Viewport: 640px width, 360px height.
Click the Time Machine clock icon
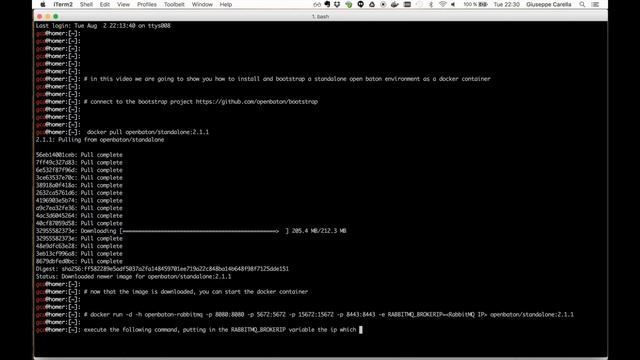pos(419,4)
